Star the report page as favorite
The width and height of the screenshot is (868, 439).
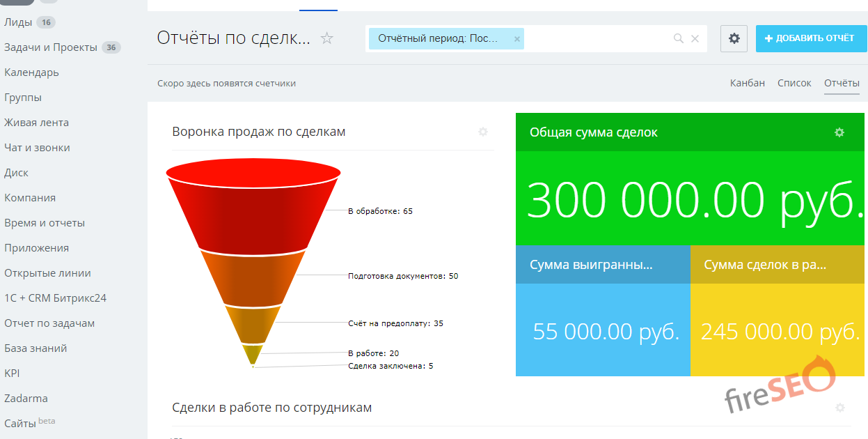tap(327, 38)
